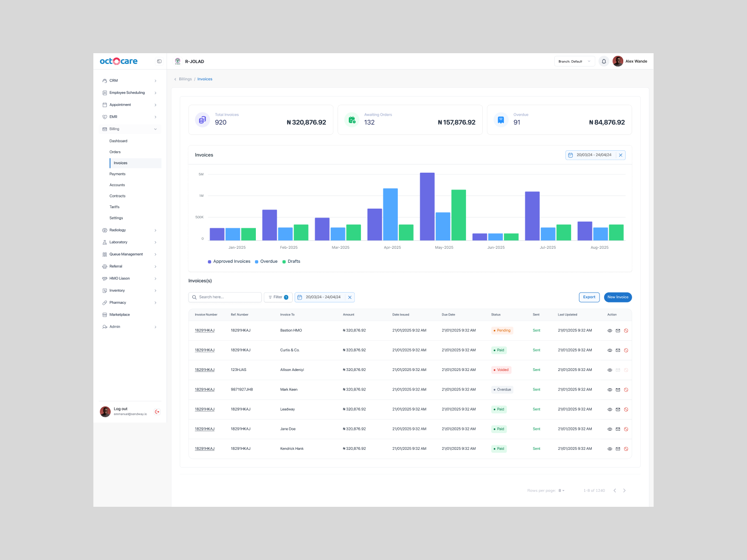Select the Radiology icon in the sidebar
This screenshot has width=747, height=560.
[105, 230]
